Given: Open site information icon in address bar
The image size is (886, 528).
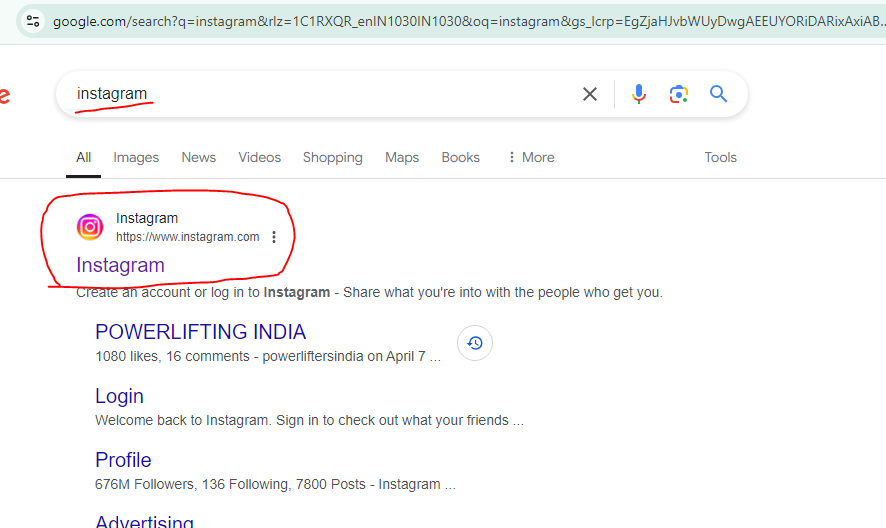Looking at the screenshot, I should pos(33,21).
